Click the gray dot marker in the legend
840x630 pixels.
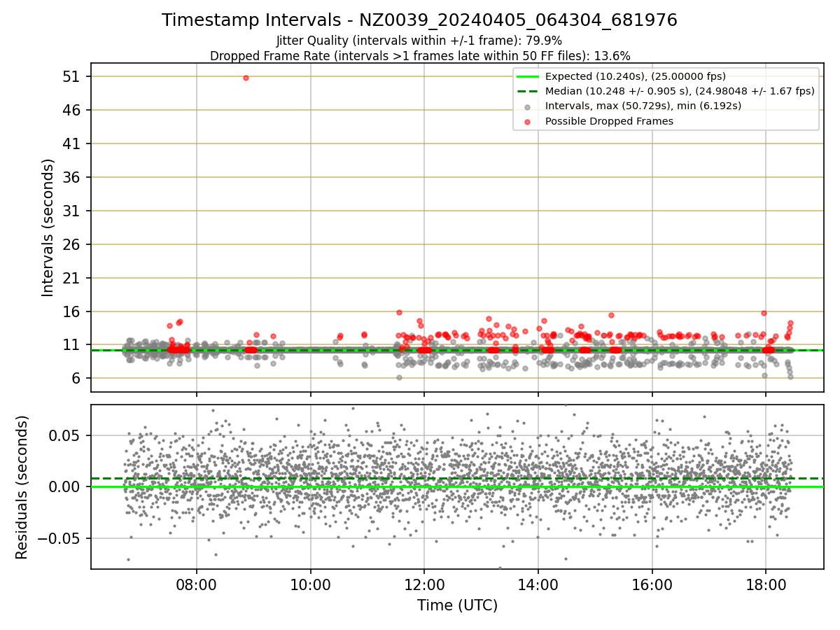click(x=528, y=106)
